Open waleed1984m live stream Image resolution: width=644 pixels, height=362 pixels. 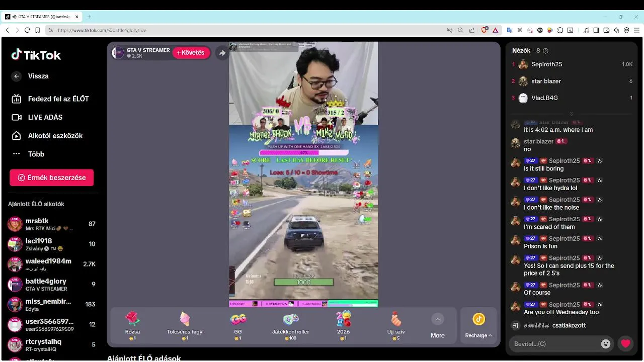(51, 264)
